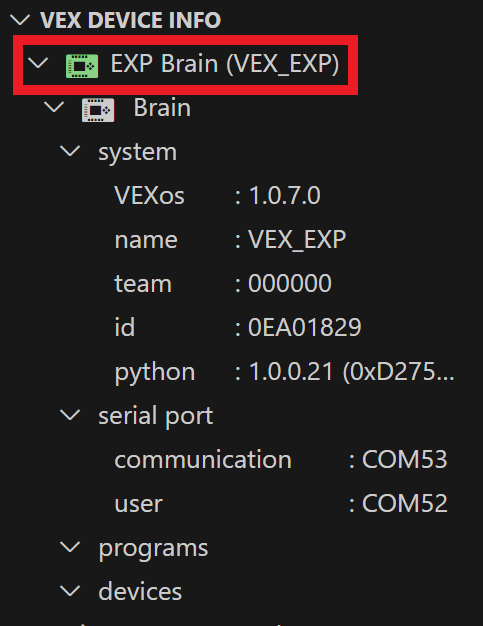Screen dimensions: 483x626
Task: Collapse the EXP Brain (VEX_EXP) node
Action: coord(39,63)
